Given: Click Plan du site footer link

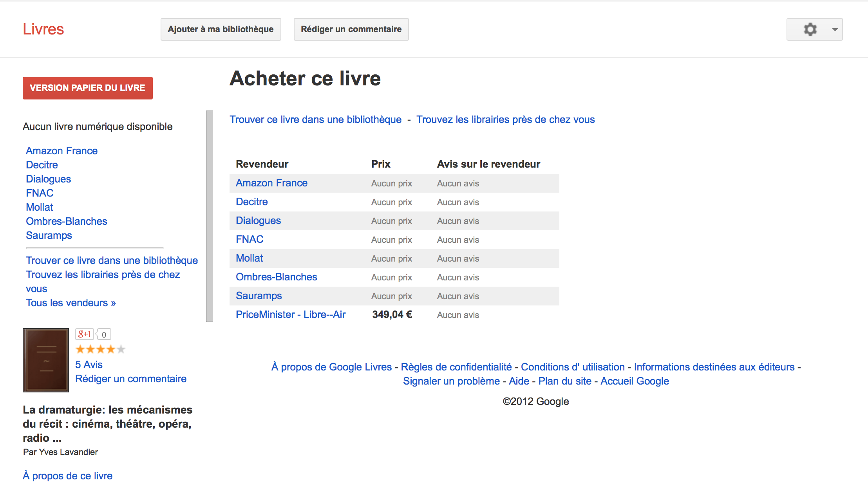Looking at the screenshot, I should click(x=564, y=381).
